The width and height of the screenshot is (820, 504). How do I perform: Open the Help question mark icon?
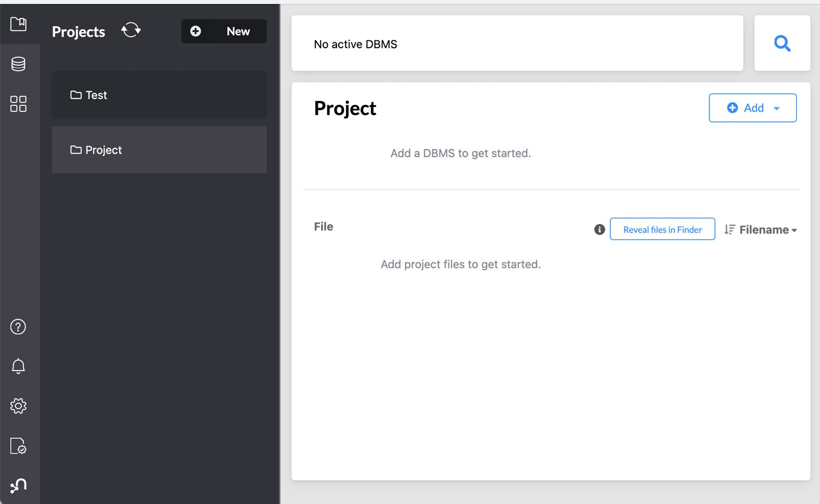coord(18,327)
